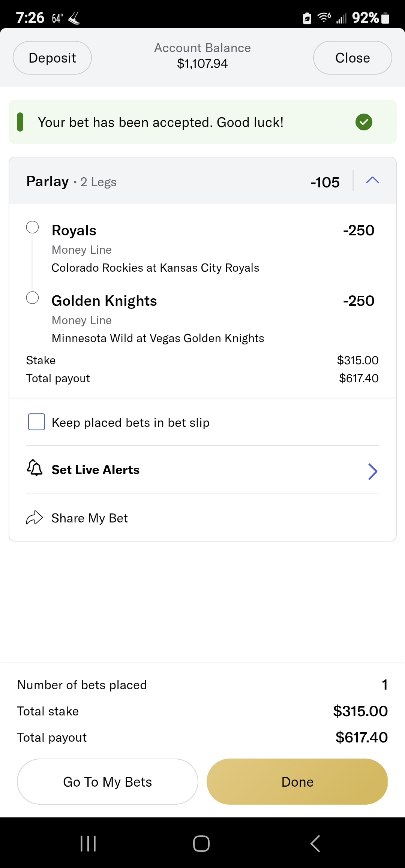
Task: Collapse the Parlay details with the up chevron
Action: [372, 181]
